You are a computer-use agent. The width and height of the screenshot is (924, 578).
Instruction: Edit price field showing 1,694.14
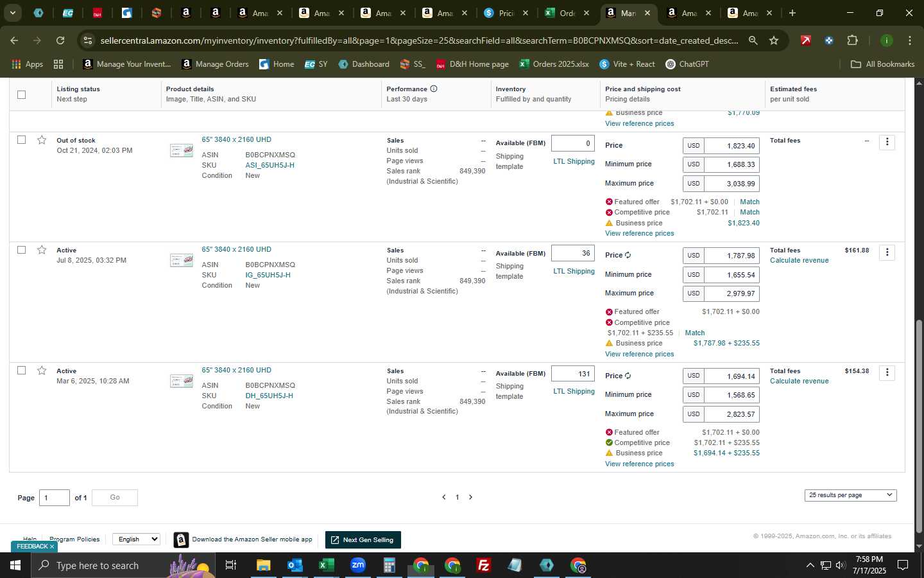(x=732, y=376)
